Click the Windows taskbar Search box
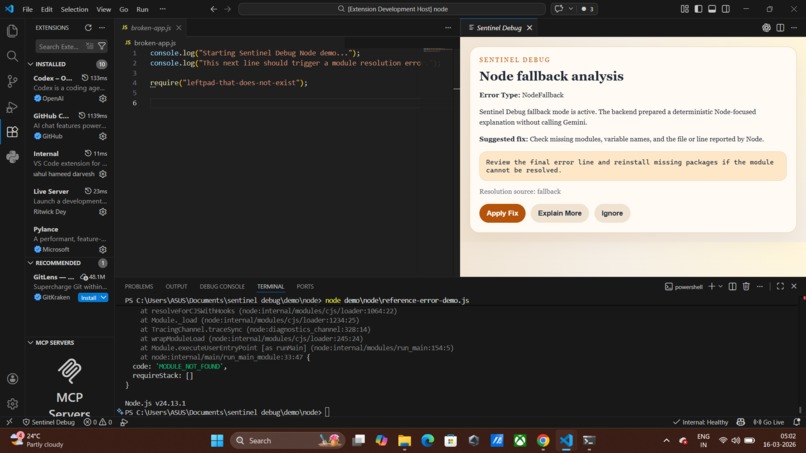806x453 pixels. 287,441
